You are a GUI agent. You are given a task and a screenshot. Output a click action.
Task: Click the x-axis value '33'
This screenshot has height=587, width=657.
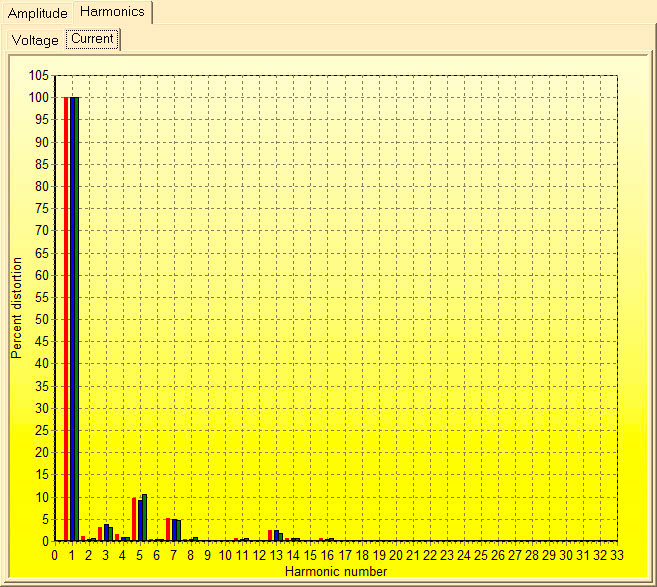(x=617, y=556)
